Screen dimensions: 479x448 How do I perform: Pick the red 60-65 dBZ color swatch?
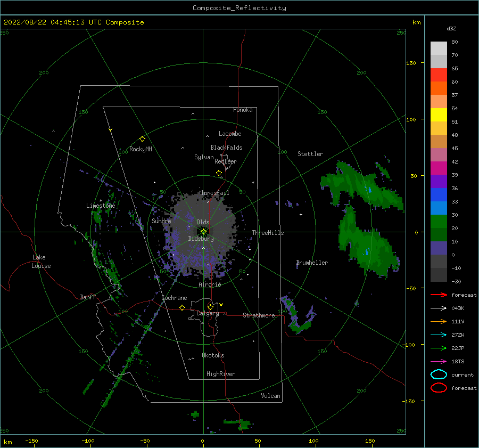tap(439, 75)
